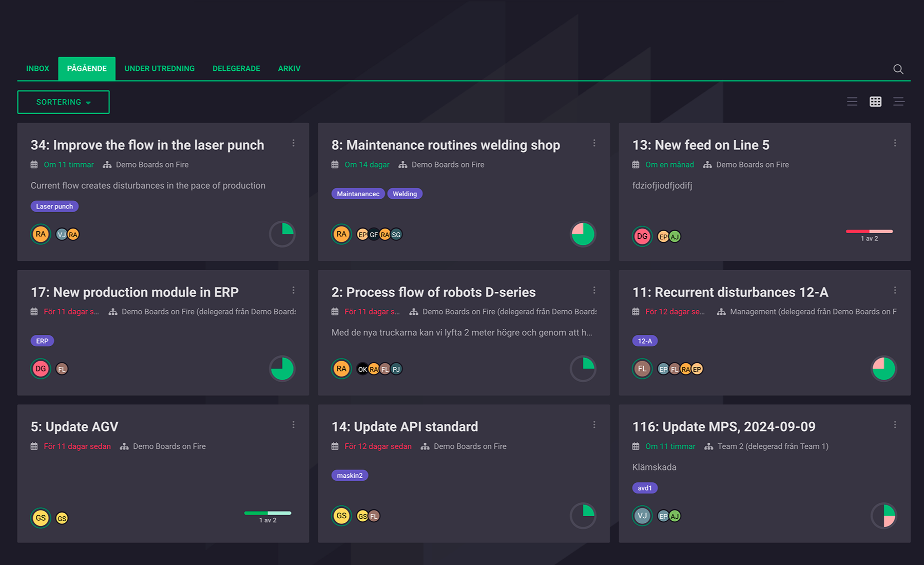
Task: Open '13: New feed on Line 5' title
Action: [x=701, y=145]
